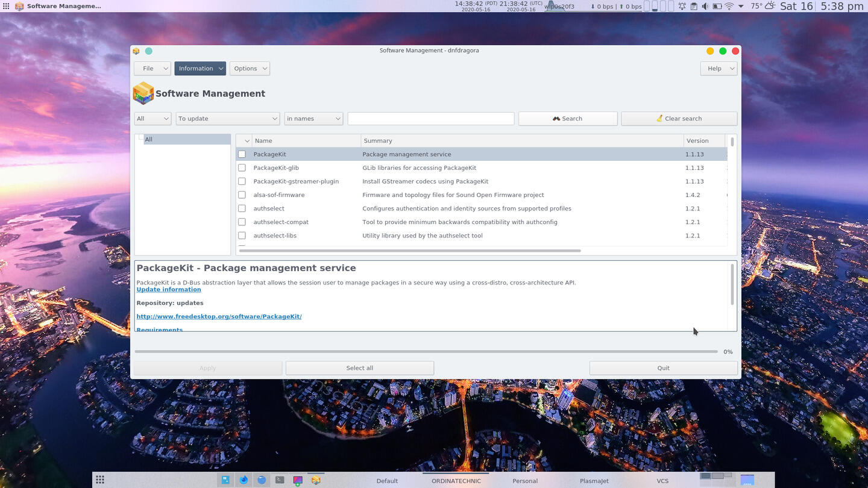Tick the authselect-compat checkbox

[242, 222]
